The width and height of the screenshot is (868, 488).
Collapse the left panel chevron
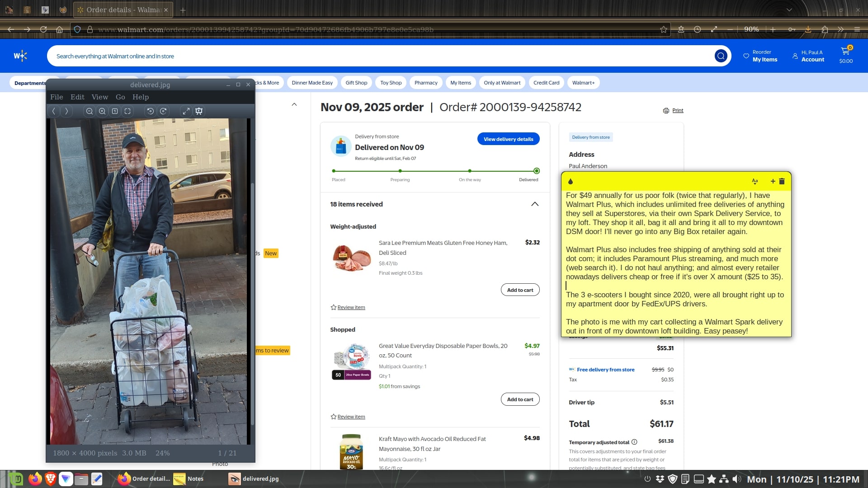tap(294, 104)
